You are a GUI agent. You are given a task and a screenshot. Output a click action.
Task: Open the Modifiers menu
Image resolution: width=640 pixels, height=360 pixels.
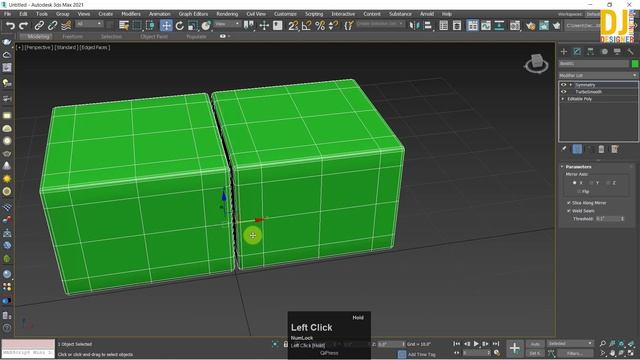point(131,14)
